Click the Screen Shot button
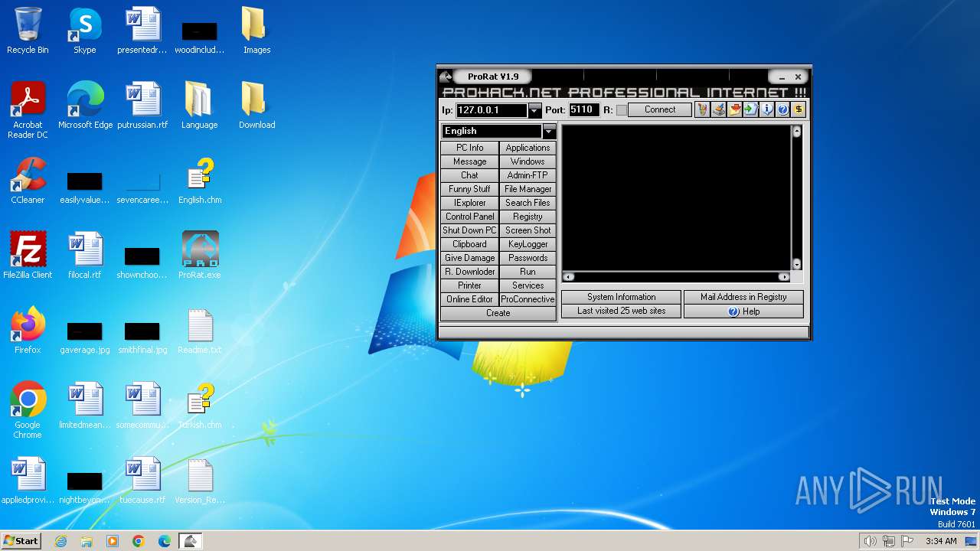This screenshot has height=551, width=980. pyautogui.click(x=528, y=230)
